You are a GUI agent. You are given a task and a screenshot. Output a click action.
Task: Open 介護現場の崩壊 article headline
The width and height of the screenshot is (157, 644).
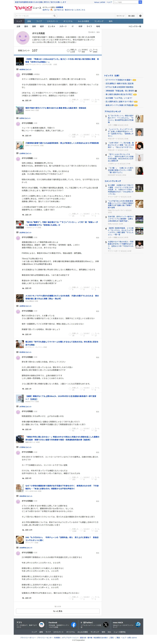[x=62, y=143]
